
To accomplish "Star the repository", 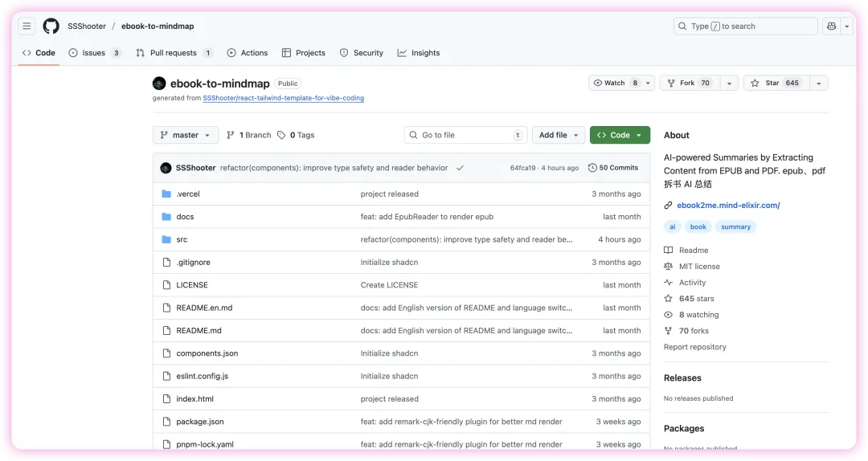I will point(776,83).
